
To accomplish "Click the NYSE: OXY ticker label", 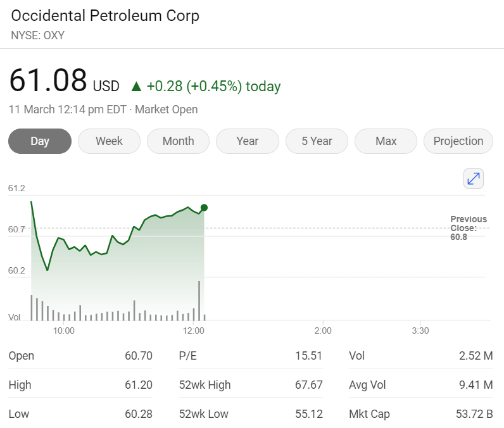I will click(38, 35).
